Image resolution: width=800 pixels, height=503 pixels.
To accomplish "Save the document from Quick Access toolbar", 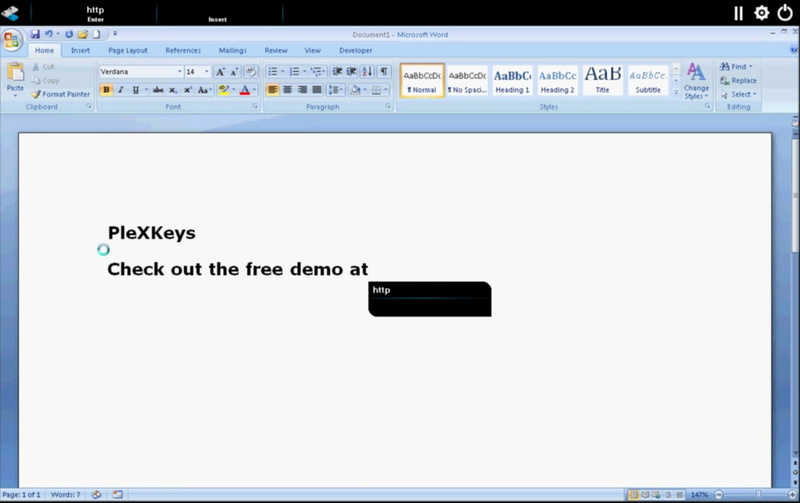I will (35, 34).
